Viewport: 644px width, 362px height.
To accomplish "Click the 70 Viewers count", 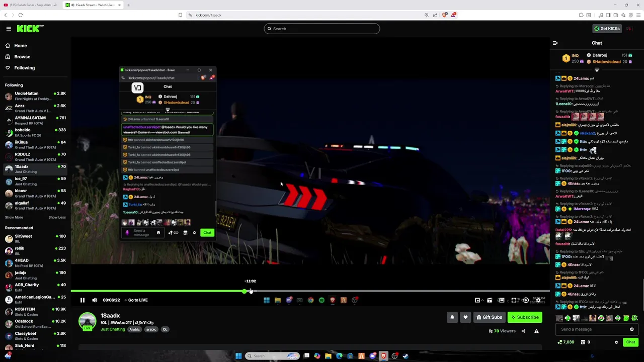I will [502, 331].
